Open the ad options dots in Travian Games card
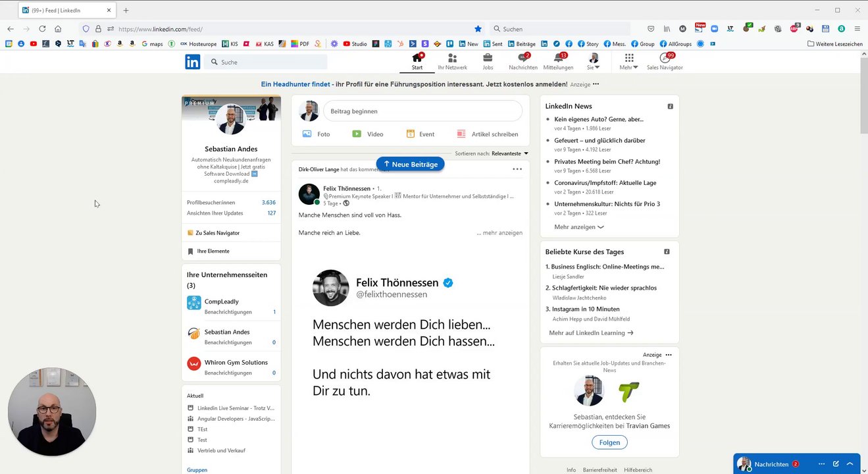Screen dimensions: 868x474 pyautogui.click(x=669, y=355)
